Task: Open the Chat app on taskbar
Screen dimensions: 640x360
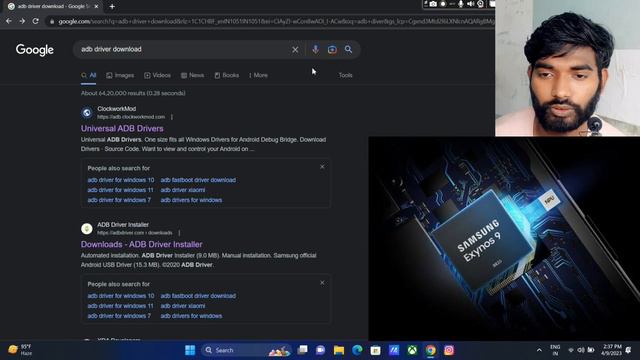Action: click(x=320, y=350)
